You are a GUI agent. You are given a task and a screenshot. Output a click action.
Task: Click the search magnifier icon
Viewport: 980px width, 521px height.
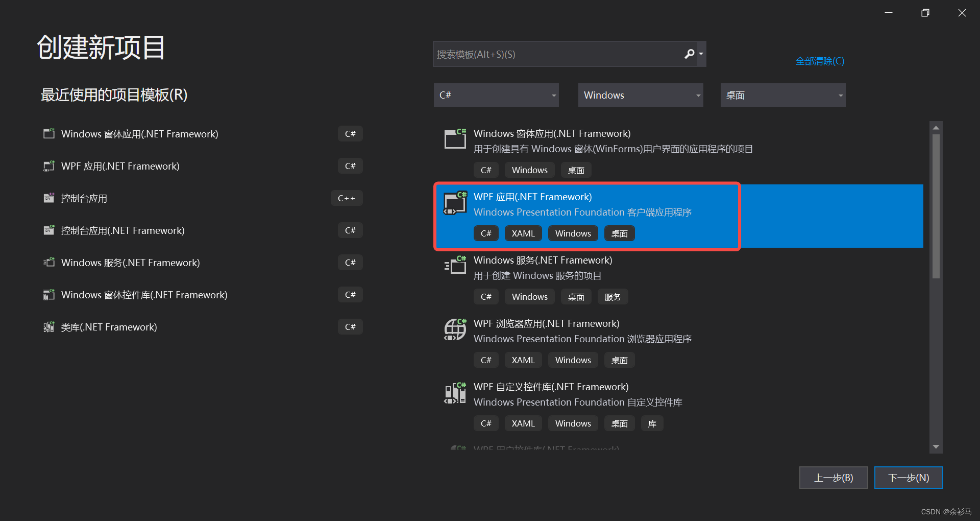click(689, 54)
